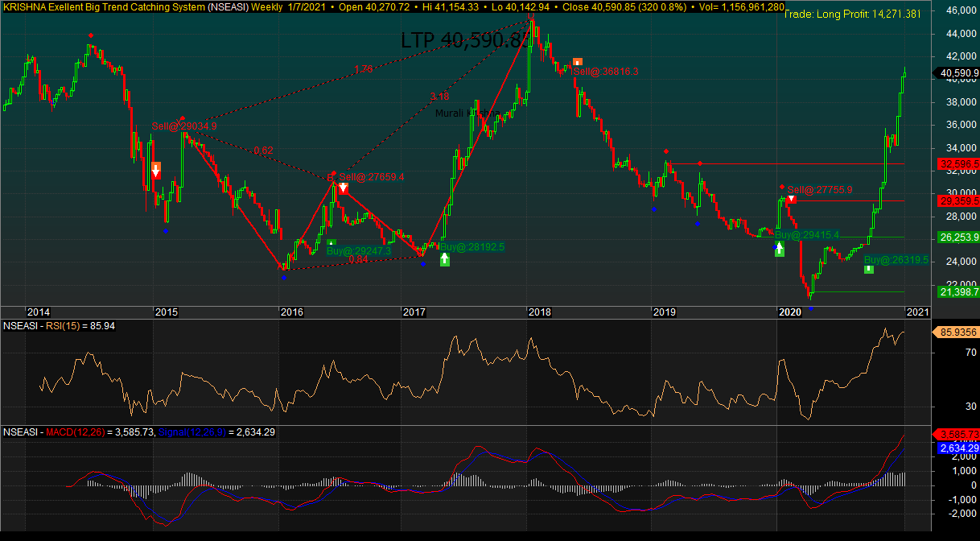Click the green square marker below Buy@26319.5
Image resolution: width=980 pixels, height=541 pixels.
(868, 269)
